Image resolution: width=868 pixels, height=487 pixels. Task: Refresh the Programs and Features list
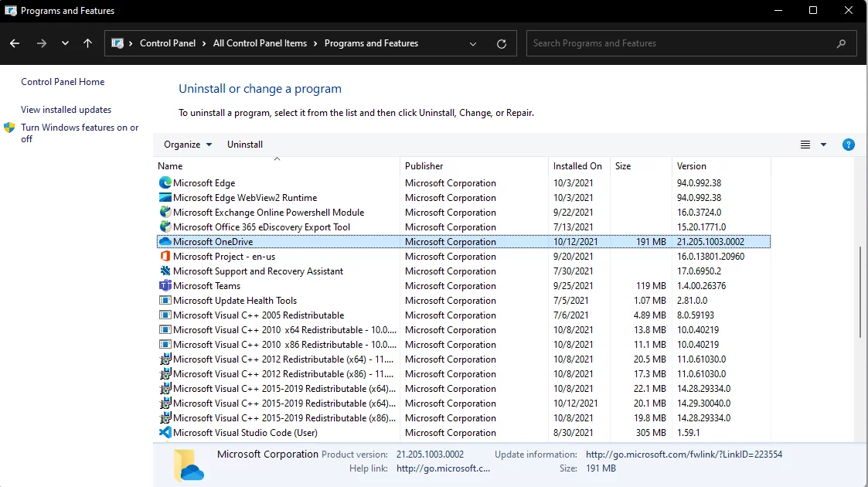pyautogui.click(x=502, y=44)
